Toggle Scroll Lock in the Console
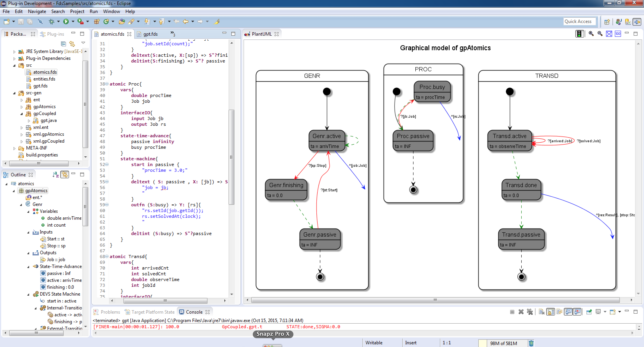Image resolution: width=644 pixels, height=347 pixels. tap(551, 312)
